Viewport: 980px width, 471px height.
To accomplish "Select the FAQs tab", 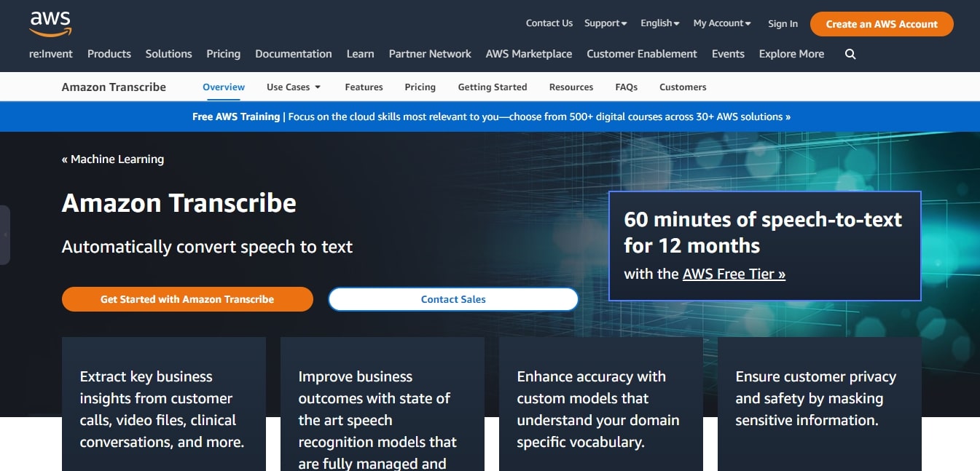I will 627,87.
